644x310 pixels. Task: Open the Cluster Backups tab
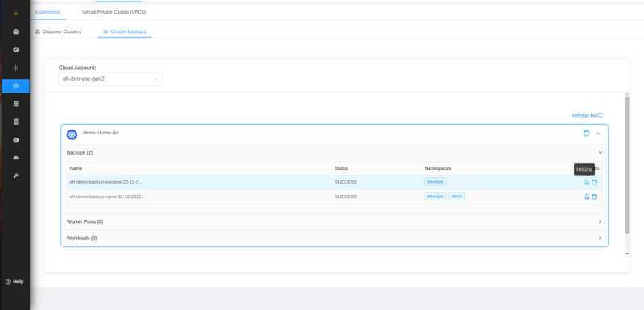click(x=125, y=31)
